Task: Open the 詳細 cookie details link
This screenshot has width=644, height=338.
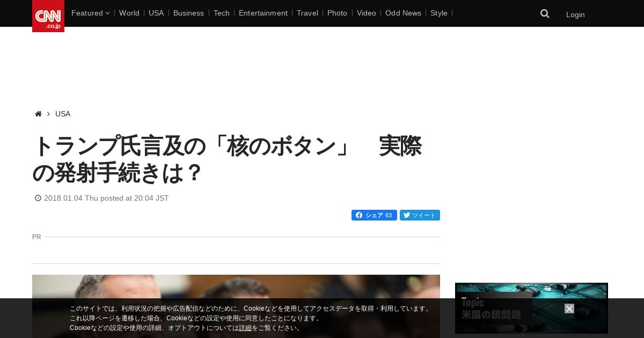Action: (245, 328)
